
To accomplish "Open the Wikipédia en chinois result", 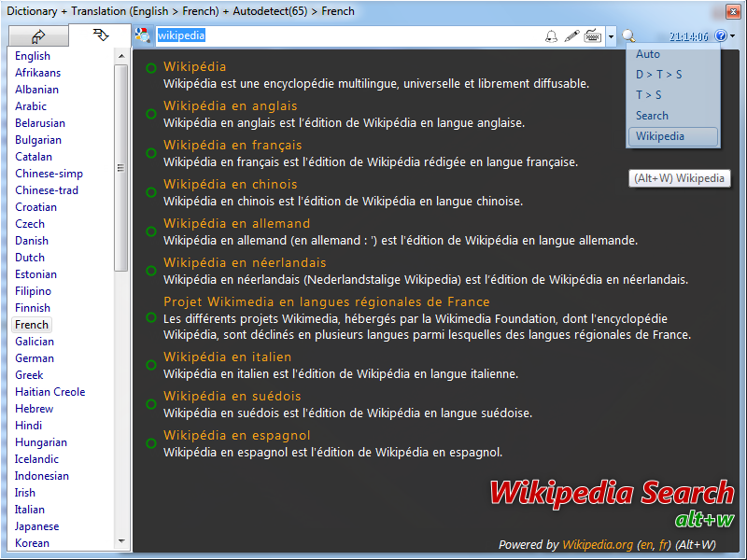I will 231,184.
